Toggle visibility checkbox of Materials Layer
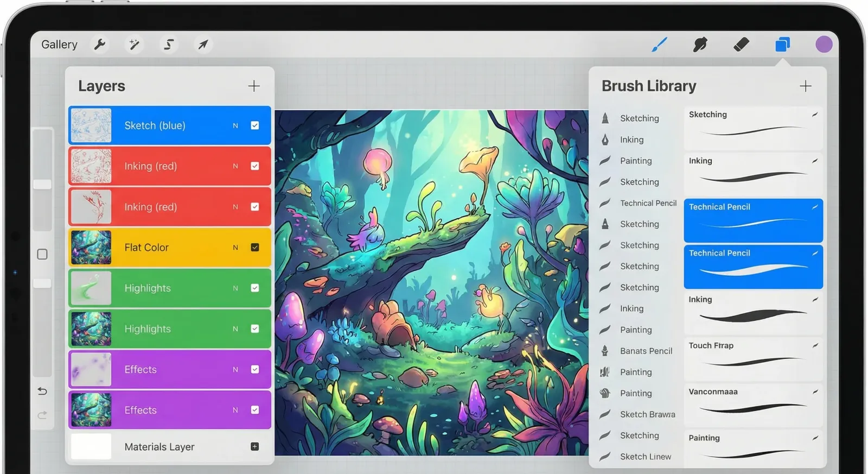868x474 pixels. tap(255, 446)
